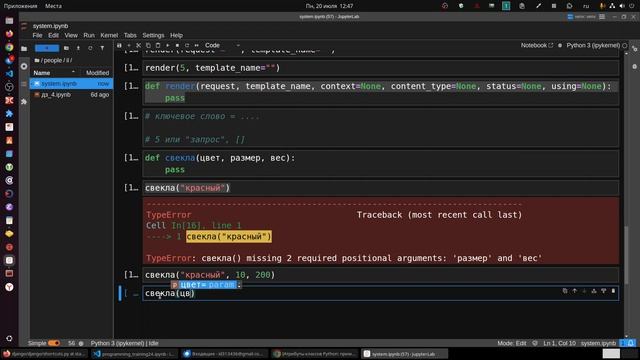The image size is (640, 360).
Task: Click the cell defining def свекла(цвет, размер, вес)
Action: [x=380, y=164]
